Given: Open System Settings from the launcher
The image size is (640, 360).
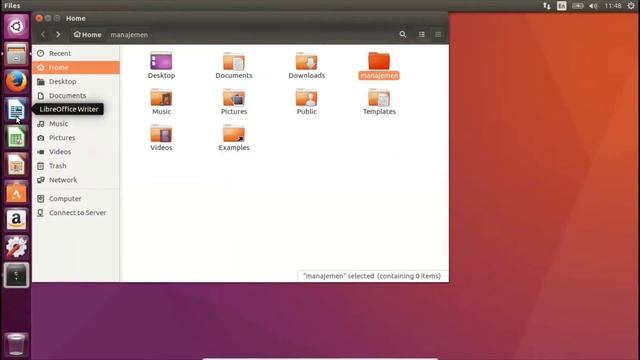Looking at the screenshot, I should click(x=16, y=247).
